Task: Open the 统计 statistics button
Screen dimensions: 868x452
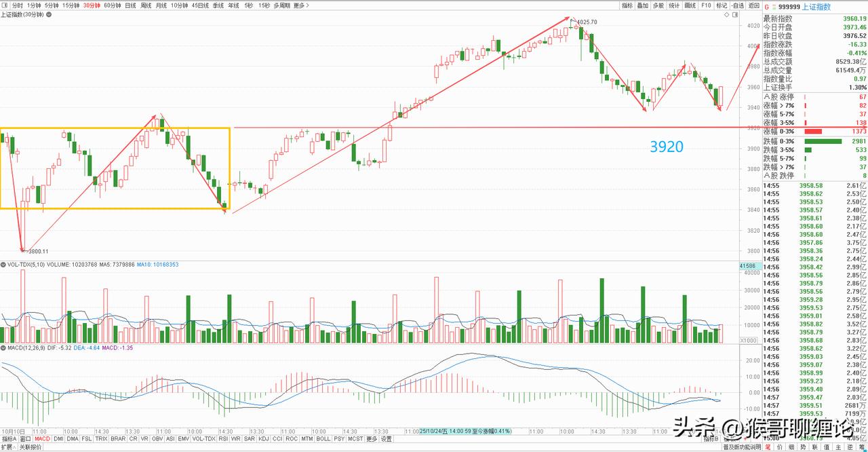Action: pyautogui.click(x=674, y=5)
